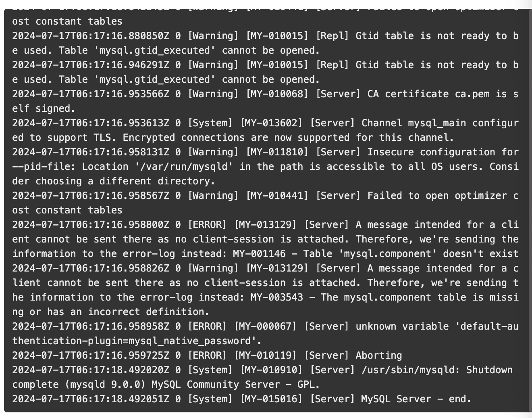This screenshot has height=418, width=532.
Task: Click the 'Aborting' error message
Action: coord(379,355)
